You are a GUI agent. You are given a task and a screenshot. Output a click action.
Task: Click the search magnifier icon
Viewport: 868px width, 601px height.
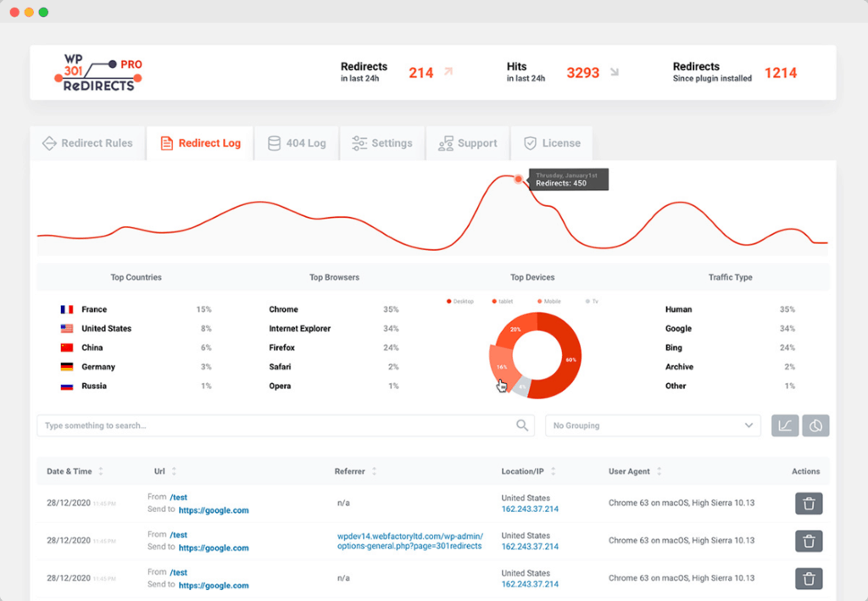click(522, 426)
